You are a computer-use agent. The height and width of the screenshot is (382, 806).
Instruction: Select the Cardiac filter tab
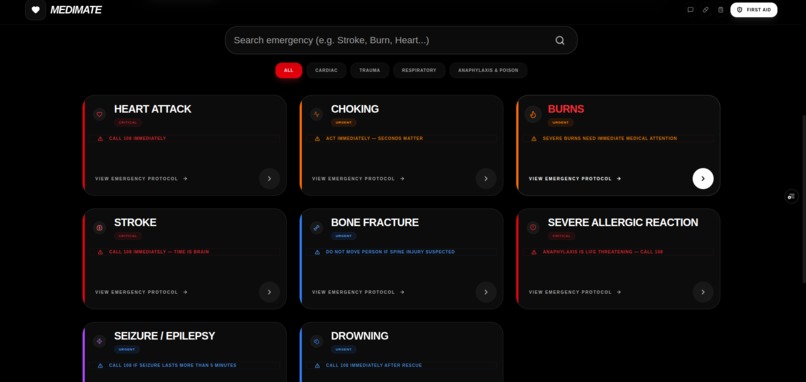[326, 70]
